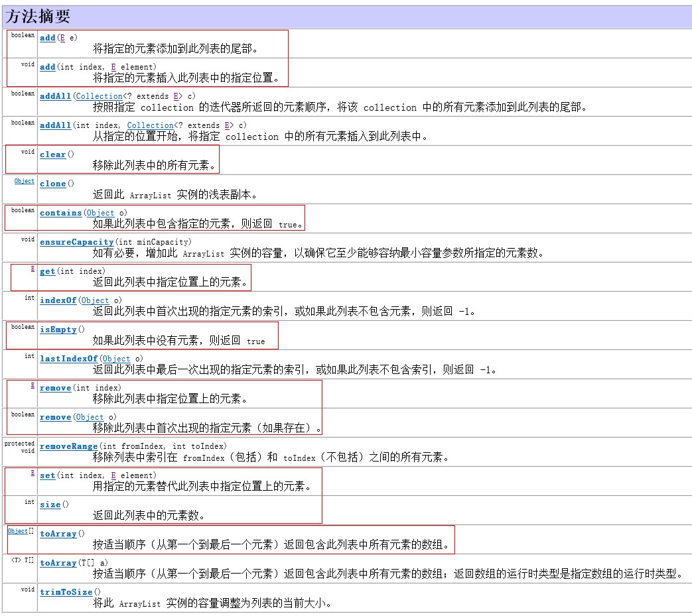692x616 pixels.
Task: Click description '如果此列表中没有元素，则返回 true'
Action: 178,340
